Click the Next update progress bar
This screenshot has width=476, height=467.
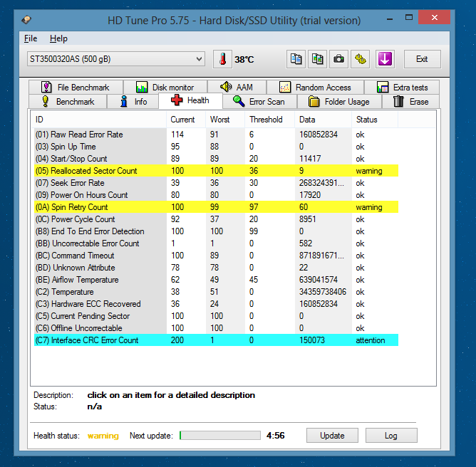click(x=219, y=436)
